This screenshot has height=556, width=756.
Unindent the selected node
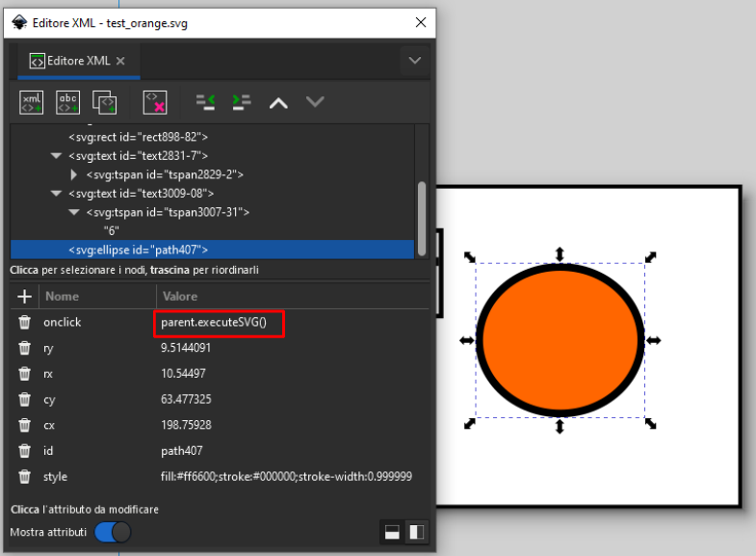coord(205,101)
